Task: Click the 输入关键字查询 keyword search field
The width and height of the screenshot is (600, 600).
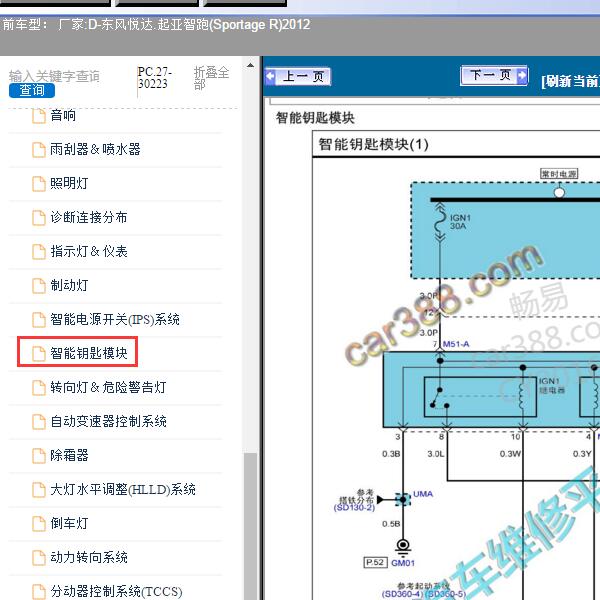Action: click(54, 76)
